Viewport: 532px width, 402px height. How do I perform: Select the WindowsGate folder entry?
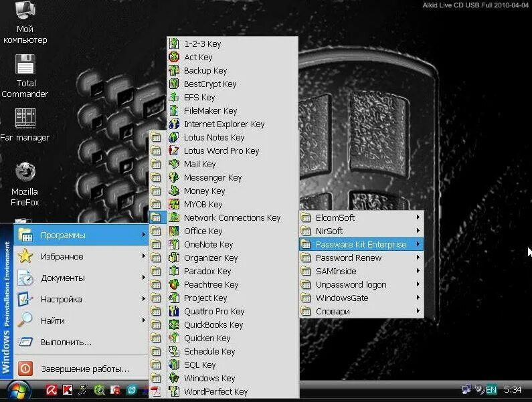[361, 298]
